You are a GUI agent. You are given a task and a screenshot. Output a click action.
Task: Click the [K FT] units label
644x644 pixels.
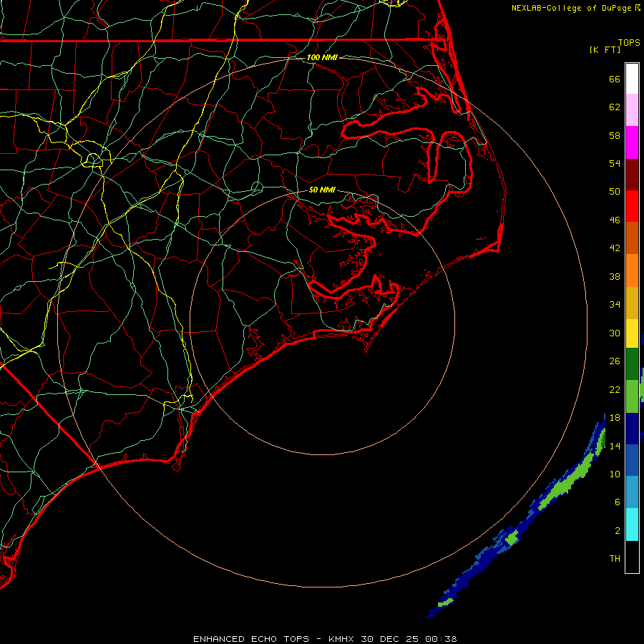(x=605, y=49)
